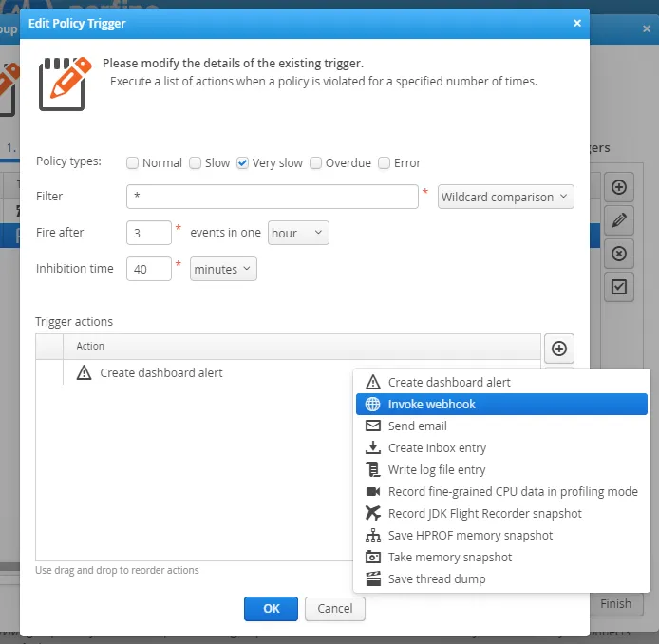This screenshot has height=644, width=659.
Task: Close the Edit Policy Trigger dialog
Action: [x=577, y=23]
